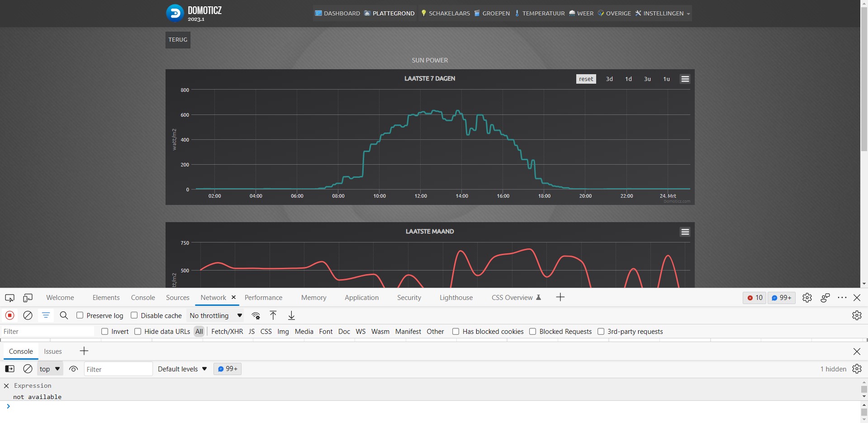Tick 3rd-party requests checkbox

[601, 332]
